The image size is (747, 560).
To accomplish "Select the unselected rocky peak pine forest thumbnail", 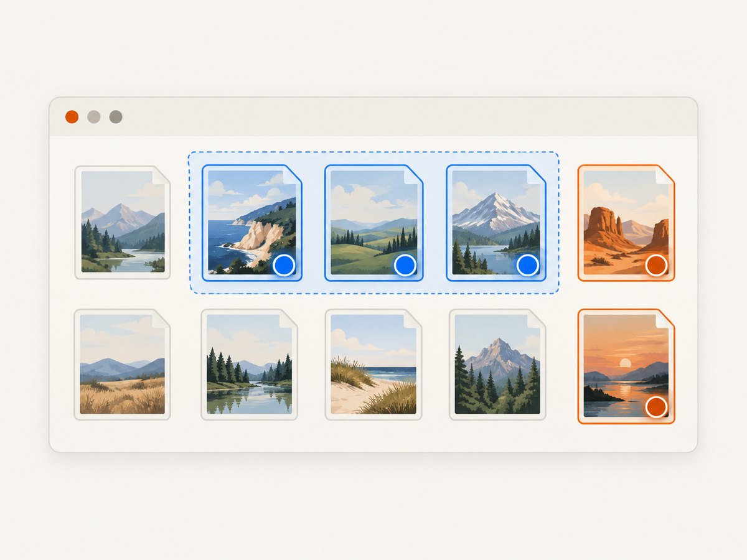I will pyautogui.click(x=497, y=365).
